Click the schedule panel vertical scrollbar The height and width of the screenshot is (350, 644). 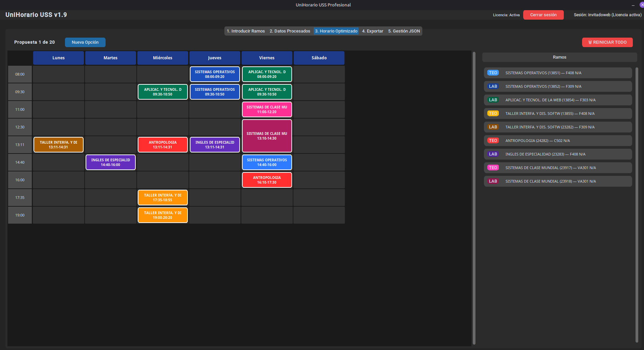(x=474, y=198)
